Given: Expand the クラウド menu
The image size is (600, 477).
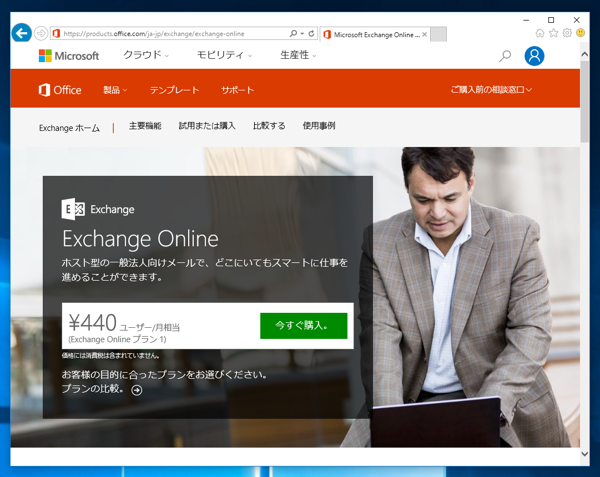Looking at the screenshot, I should [146, 55].
